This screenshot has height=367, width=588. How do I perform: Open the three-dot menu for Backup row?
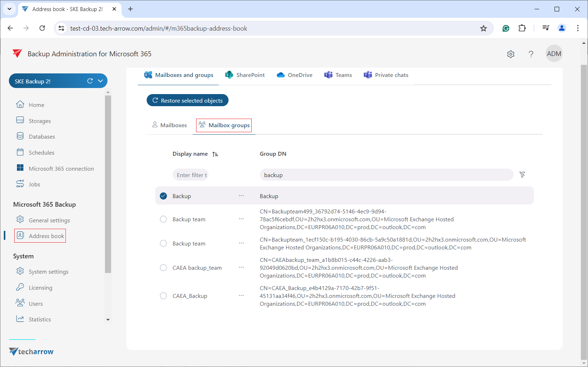tap(241, 196)
